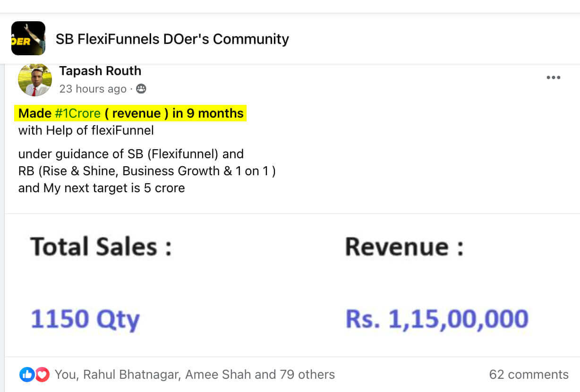Click the #1Crore hashtag

click(x=77, y=113)
